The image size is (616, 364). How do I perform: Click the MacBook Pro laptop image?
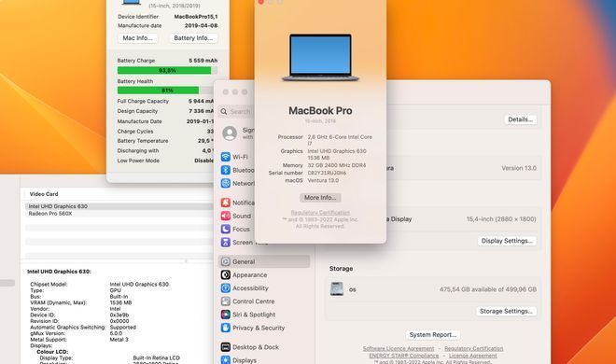tap(320, 58)
